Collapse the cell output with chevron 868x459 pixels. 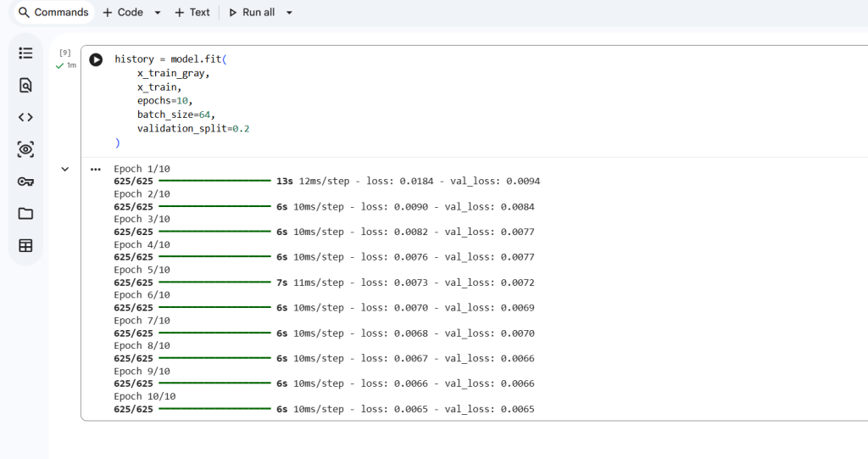point(64,169)
